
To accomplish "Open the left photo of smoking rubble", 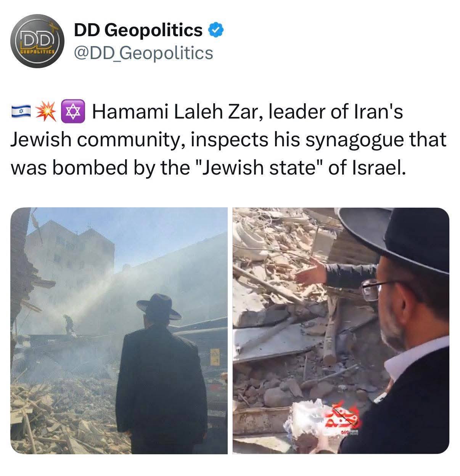I will coord(119,330).
